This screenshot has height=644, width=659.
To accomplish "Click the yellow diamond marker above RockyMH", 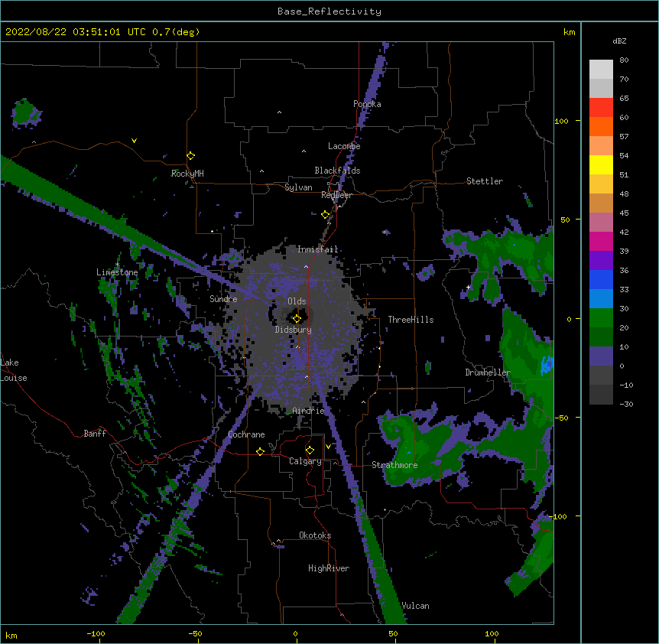I will tap(191, 156).
